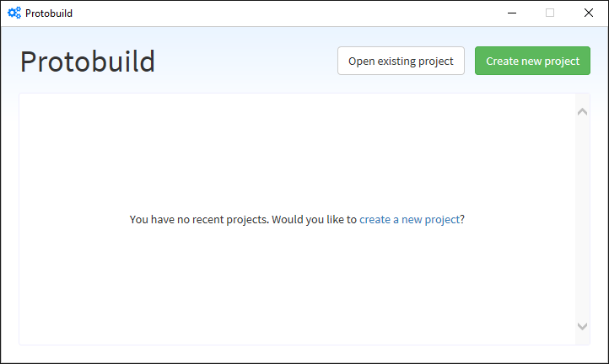Click the Protobuild title bar text
609x364 pixels.
point(49,13)
